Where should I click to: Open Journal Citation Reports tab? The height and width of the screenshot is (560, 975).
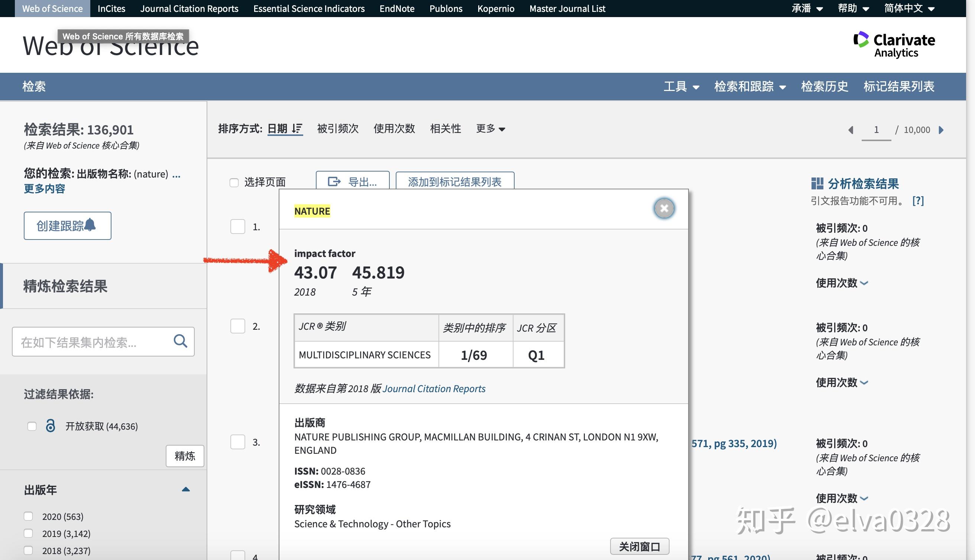[189, 9]
